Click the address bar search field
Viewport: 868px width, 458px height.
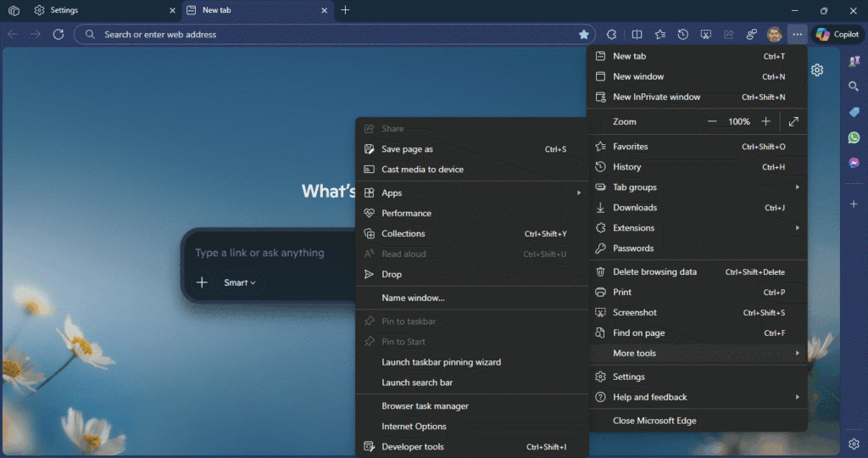[332, 34]
